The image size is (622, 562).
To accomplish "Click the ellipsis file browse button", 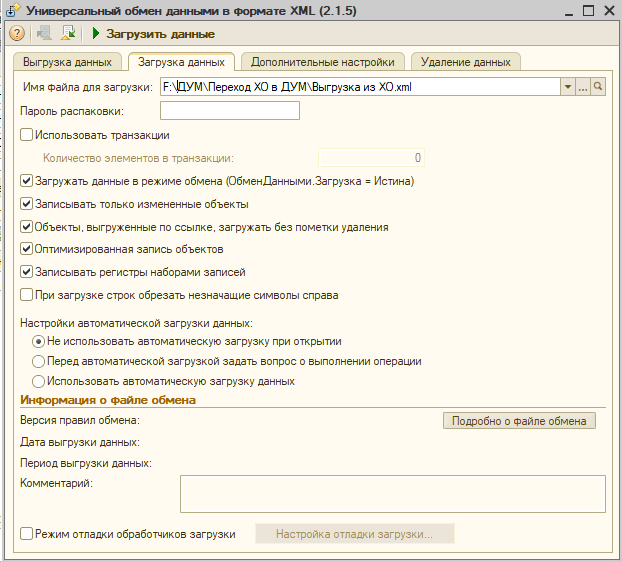I will 583,86.
